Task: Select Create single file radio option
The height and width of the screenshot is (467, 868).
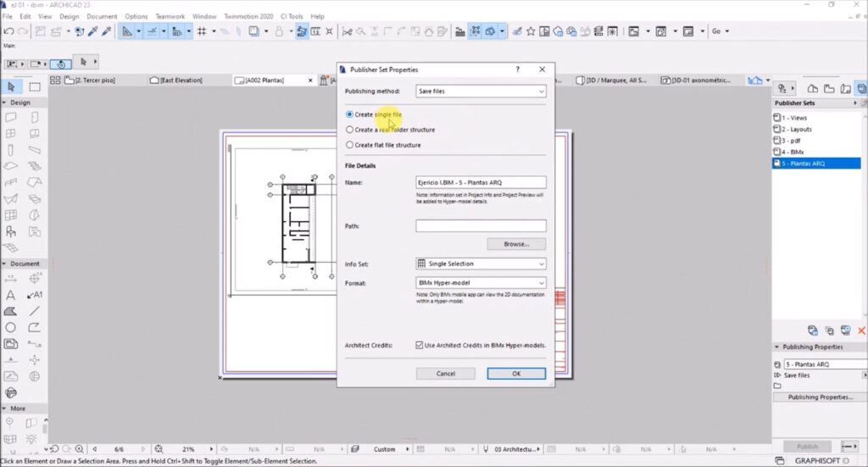Action: pyautogui.click(x=349, y=114)
